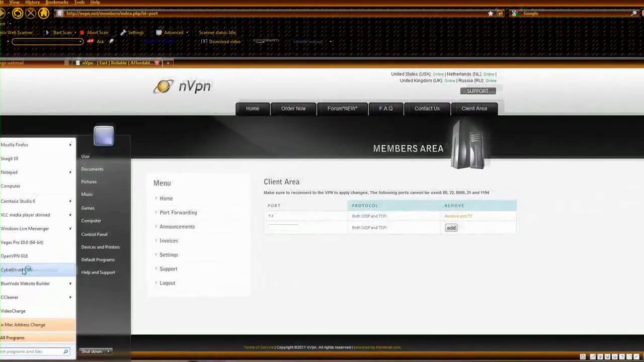Click Home in the sidebar Menu
The width and height of the screenshot is (644, 362).
[166, 199]
